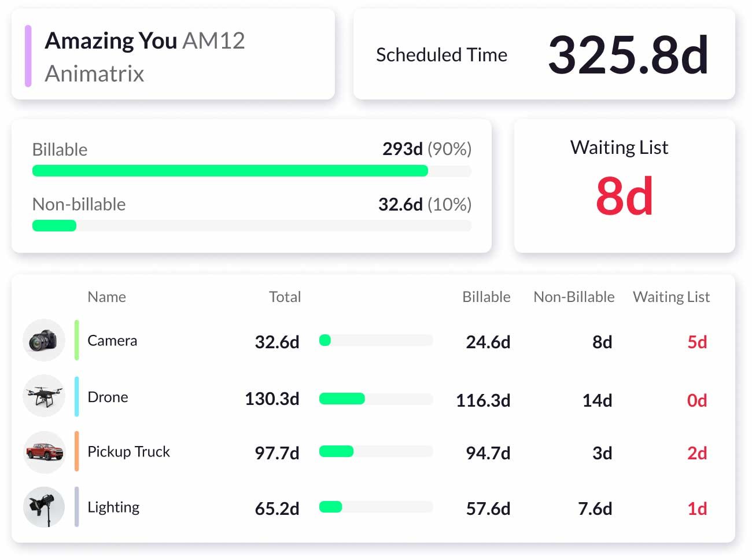Toggle the gray bar beside Lighting
The height and width of the screenshot is (560, 752).
coord(76,507)
